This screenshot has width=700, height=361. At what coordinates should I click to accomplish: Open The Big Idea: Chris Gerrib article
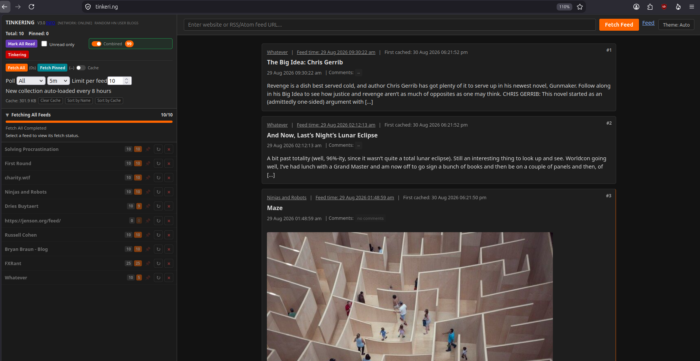click(x=305, y=62)
